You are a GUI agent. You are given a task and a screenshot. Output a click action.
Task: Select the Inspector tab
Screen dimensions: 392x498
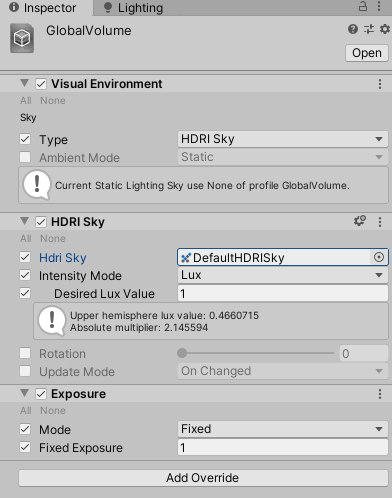(43, 8)
